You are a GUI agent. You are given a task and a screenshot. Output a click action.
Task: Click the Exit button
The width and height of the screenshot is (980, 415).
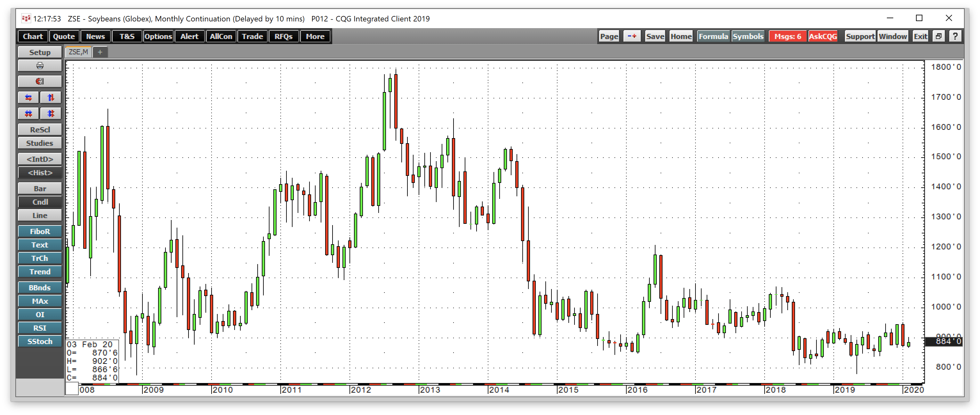pos(921,36)
